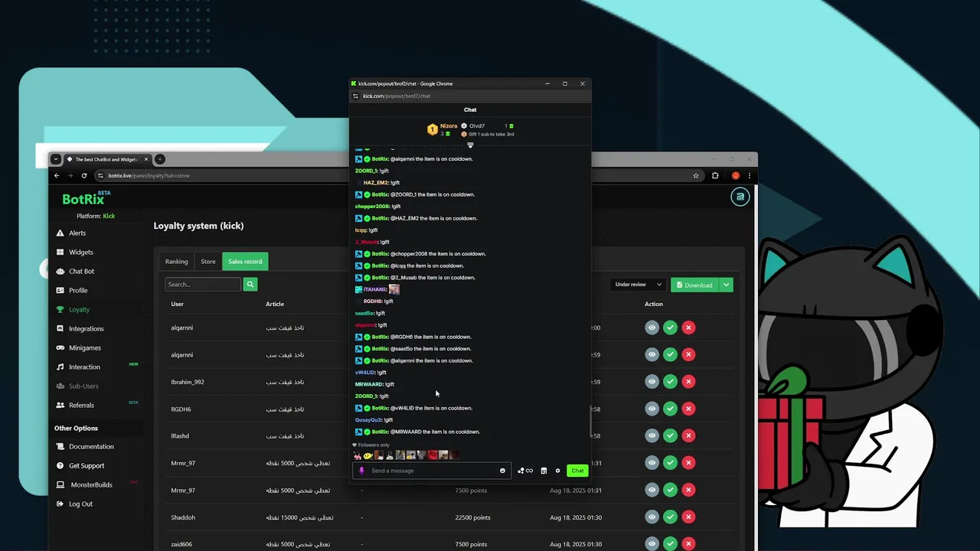
Task: Open chat settings gear in Kick popout
Action: pyautogui.click(x=557, y=471)
